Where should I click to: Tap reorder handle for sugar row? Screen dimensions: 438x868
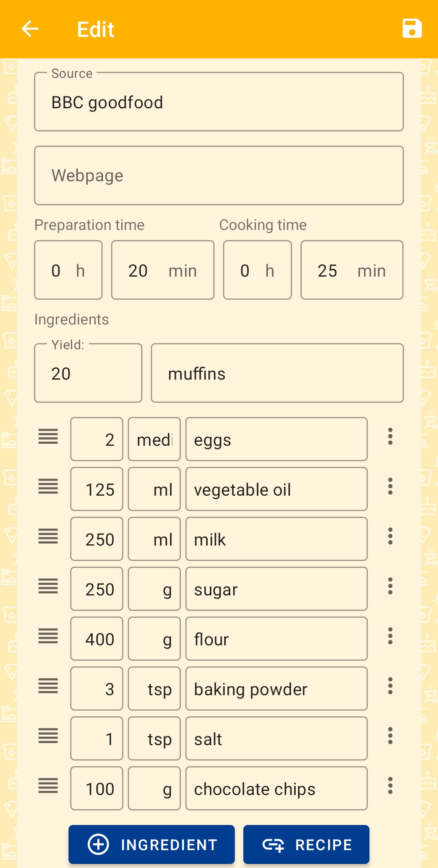pos(48,587)
